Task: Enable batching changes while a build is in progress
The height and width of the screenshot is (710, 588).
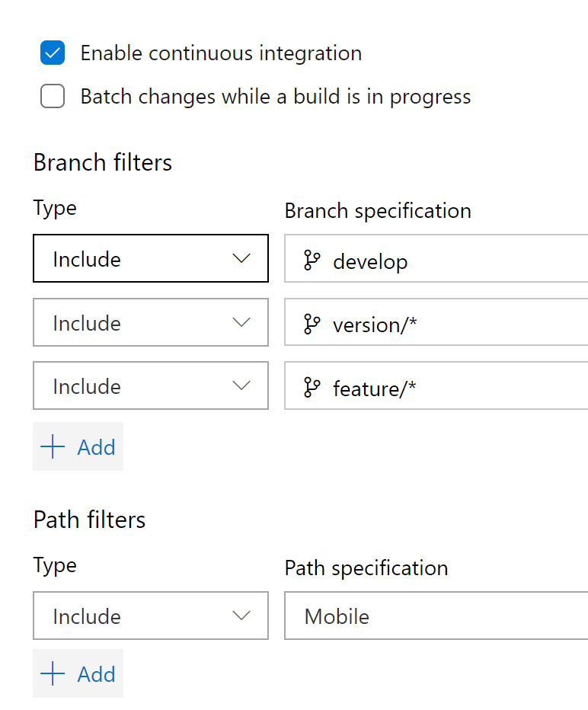Action: click(x=52, y=97)
